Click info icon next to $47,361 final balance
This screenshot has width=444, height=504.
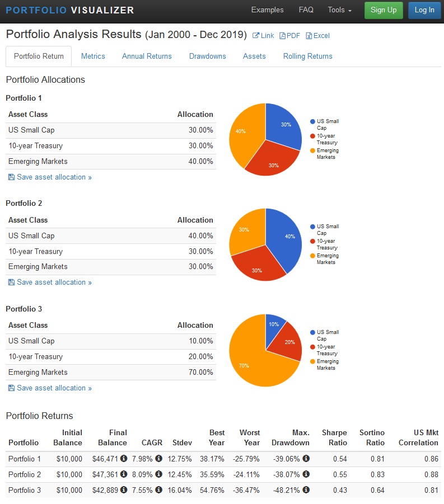coord(124,474)
